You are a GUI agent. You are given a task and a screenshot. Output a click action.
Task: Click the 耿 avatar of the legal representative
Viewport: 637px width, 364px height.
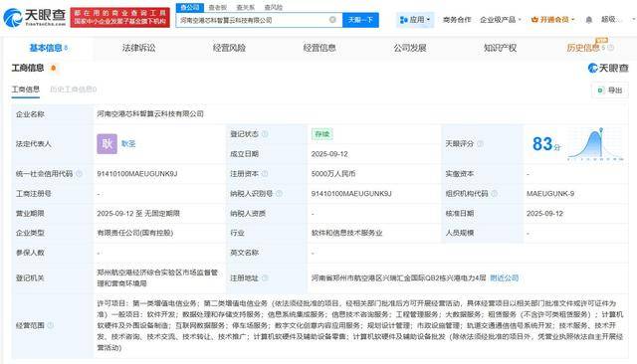(106, 143)
